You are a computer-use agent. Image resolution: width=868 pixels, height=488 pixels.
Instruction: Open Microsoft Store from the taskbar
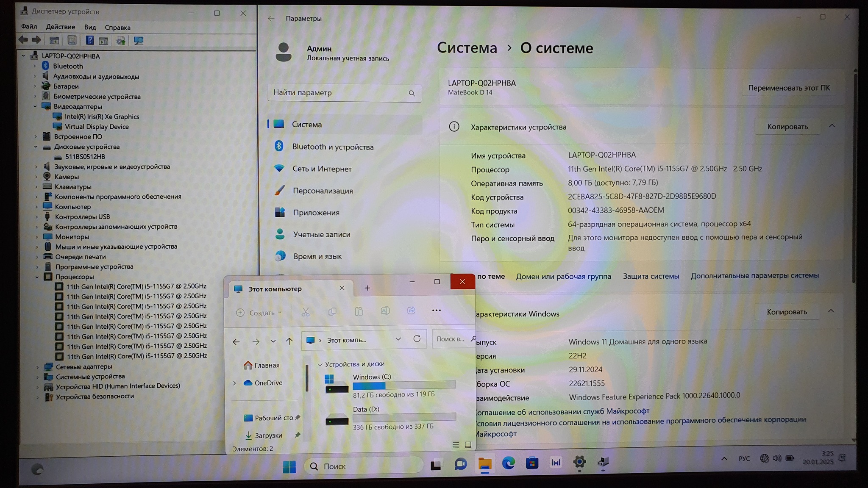click(x=532, y=463)
